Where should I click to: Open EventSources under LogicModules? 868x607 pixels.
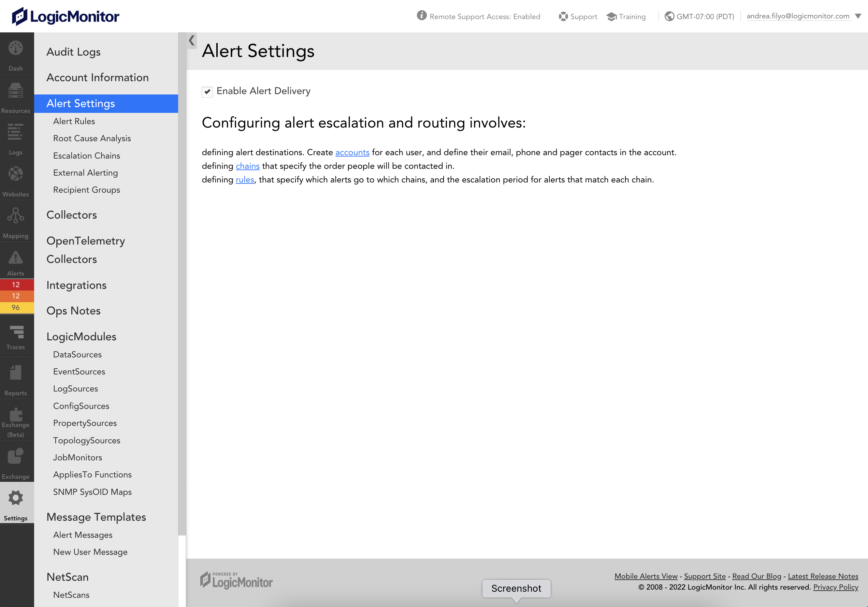coord(79,372)
